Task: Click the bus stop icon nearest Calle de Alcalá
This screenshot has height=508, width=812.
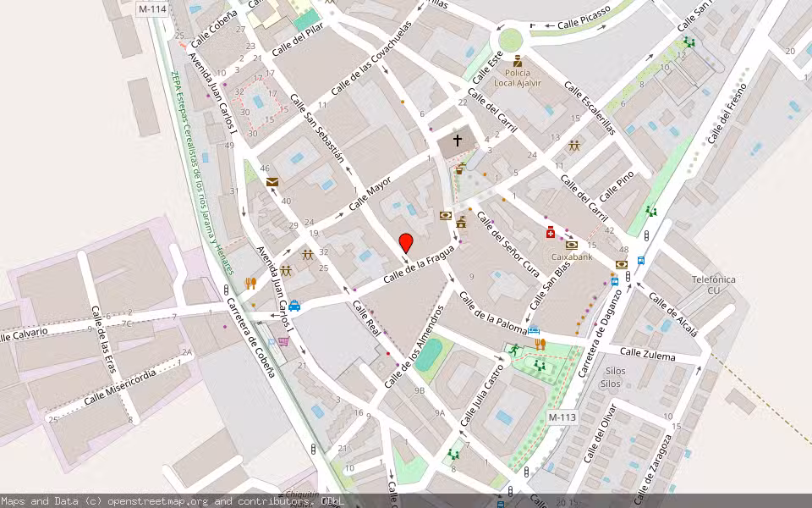Action: pos(640,261)
